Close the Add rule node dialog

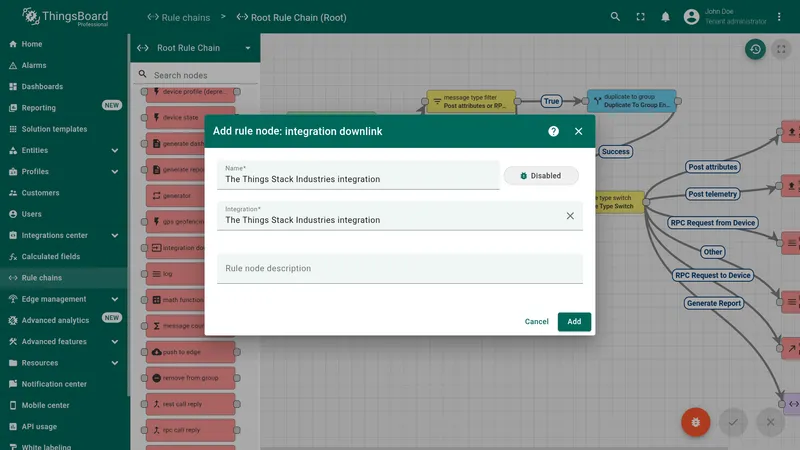click(x=578, y=132)
